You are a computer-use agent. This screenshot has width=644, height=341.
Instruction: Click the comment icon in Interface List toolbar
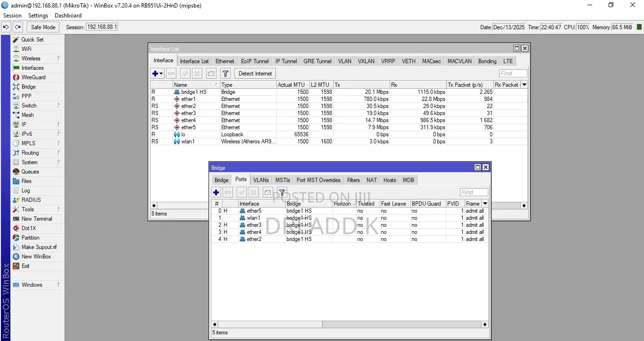[x=211, y=74]
